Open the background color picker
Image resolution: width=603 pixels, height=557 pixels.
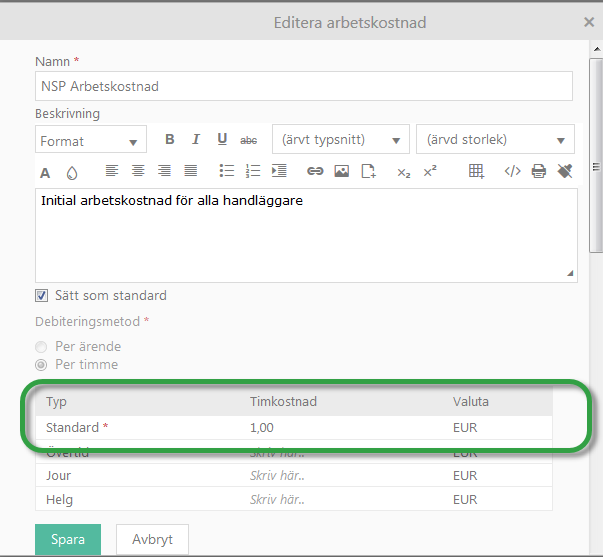coord(72,171)
